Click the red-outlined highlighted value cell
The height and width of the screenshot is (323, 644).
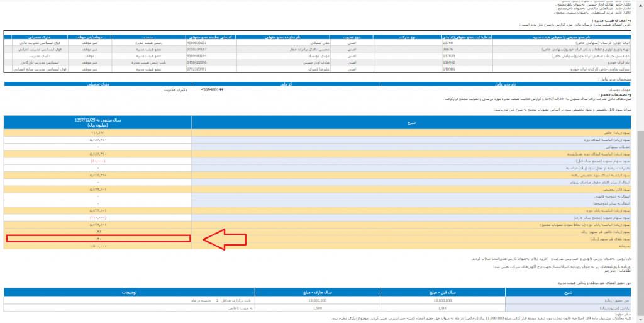[x=97, y=239]
